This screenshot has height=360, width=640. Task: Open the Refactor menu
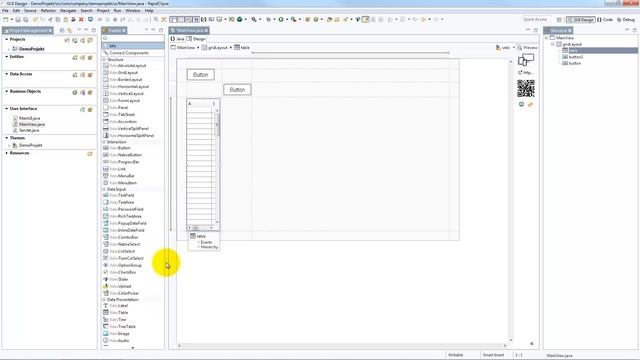(x=48, y=11)
